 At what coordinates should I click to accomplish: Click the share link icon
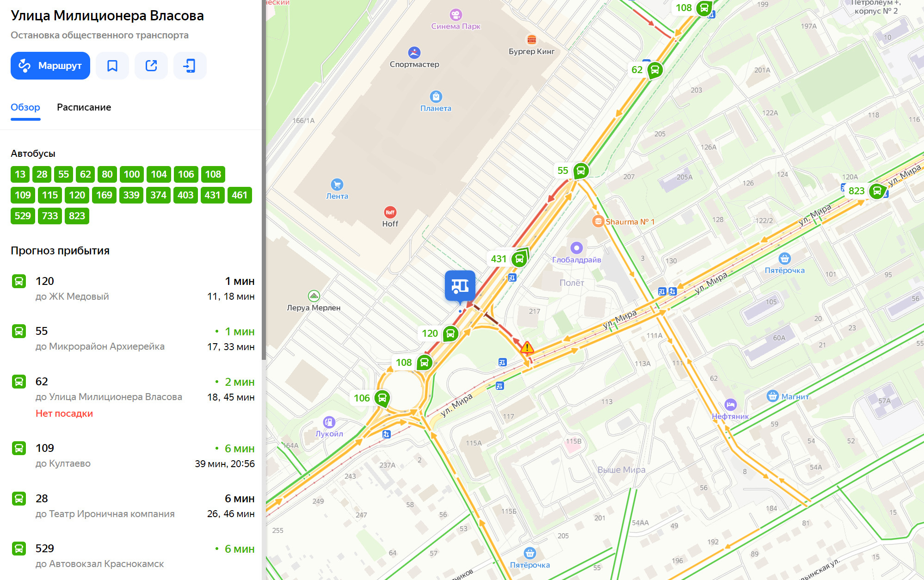pos(151,66)
